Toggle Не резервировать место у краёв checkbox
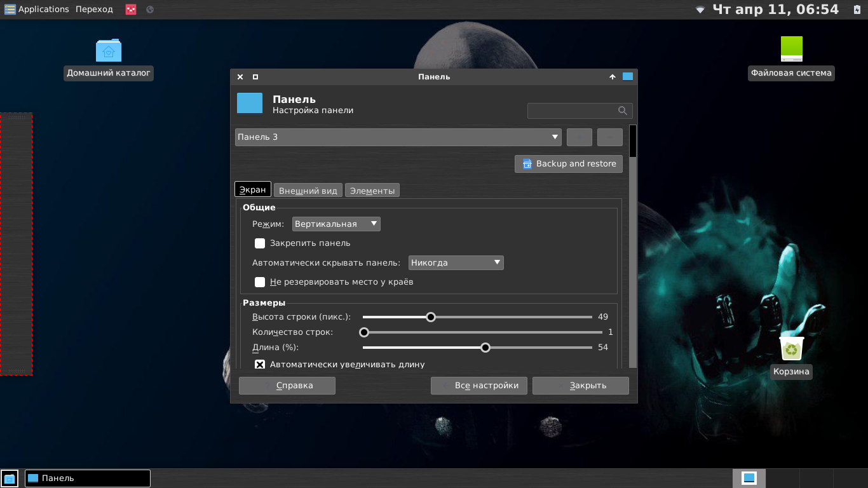This screenshot has width=868, height=488. tap(260, 282)
